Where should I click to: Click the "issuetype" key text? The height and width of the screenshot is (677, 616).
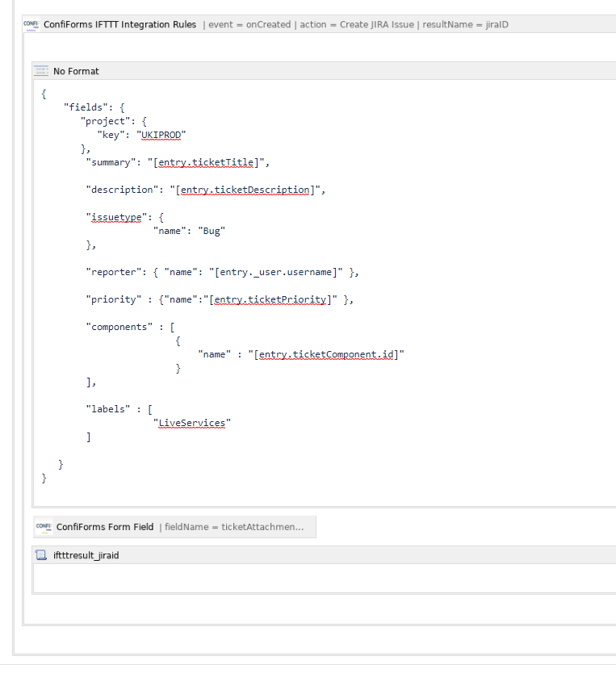coord(116,217)
